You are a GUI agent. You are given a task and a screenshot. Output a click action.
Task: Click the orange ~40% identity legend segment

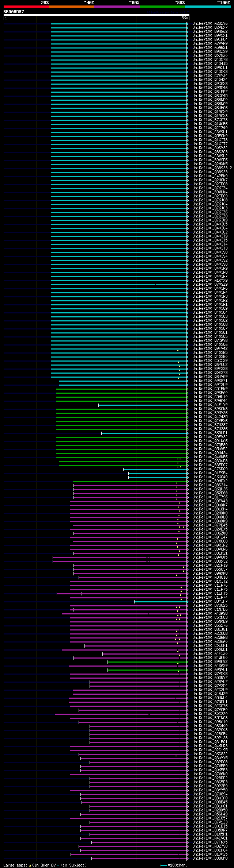(x=72, y=7)
